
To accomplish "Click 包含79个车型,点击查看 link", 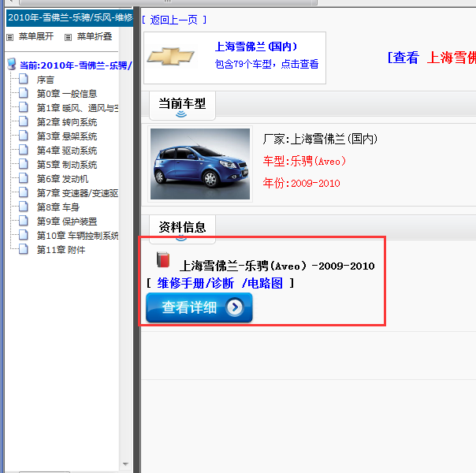I will pyautogui.click(x=266, y=64).
